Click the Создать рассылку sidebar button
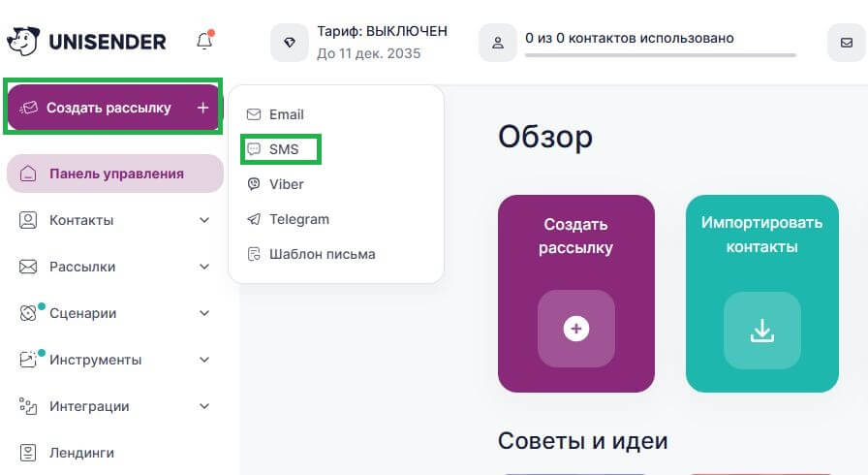868x475 pixels. pyautogui.click(x=114, y=108)
